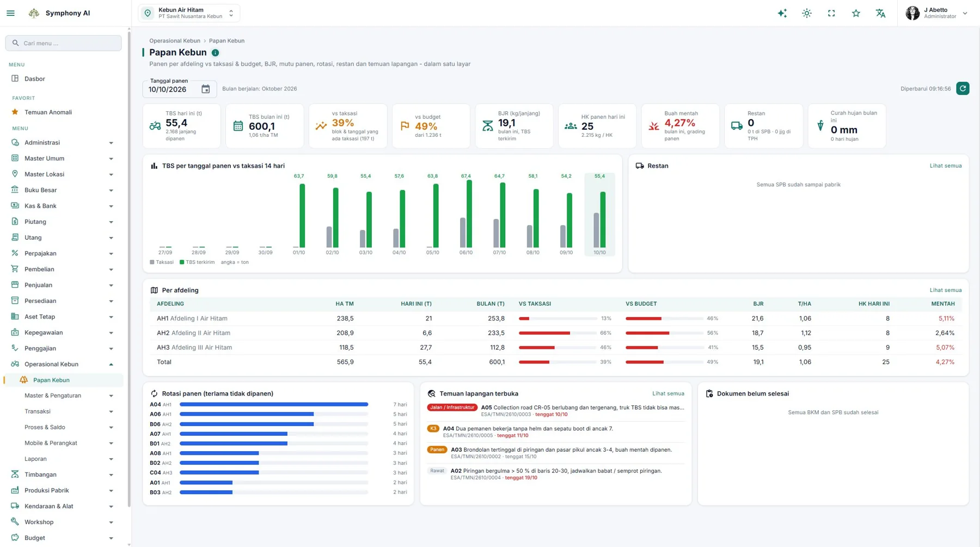Open the J Abetto user menu
This screenshot has width=980, height=547.
click(x=936, y=13)
